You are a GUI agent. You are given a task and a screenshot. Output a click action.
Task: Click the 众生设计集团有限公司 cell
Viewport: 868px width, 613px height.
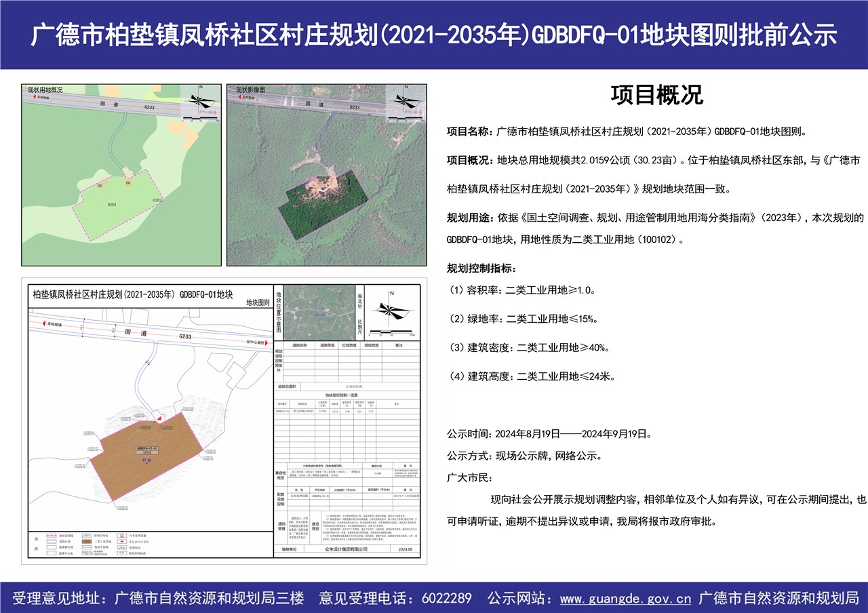pyautogui.click(x=347, y=549)
